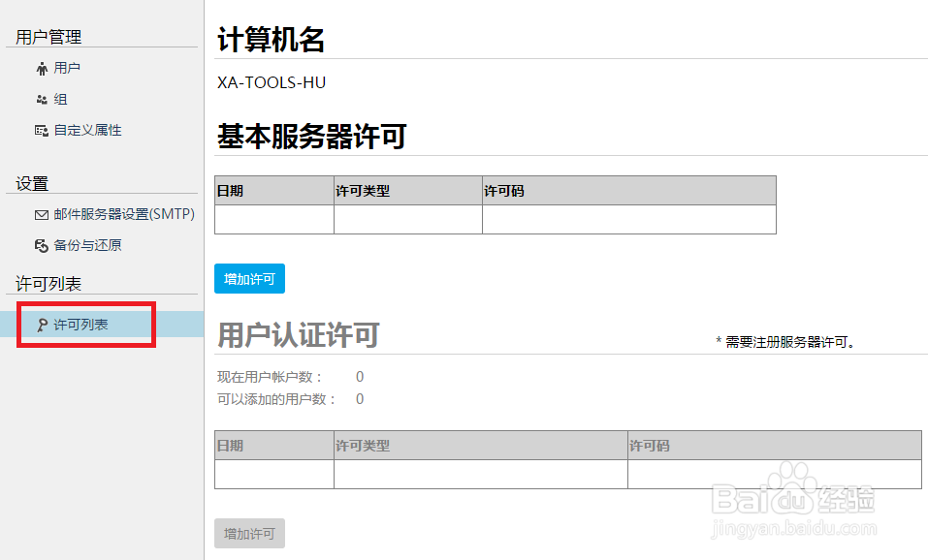Click the 许可码 column header
This screenshot has width=928, height=560.
[505, 190]
